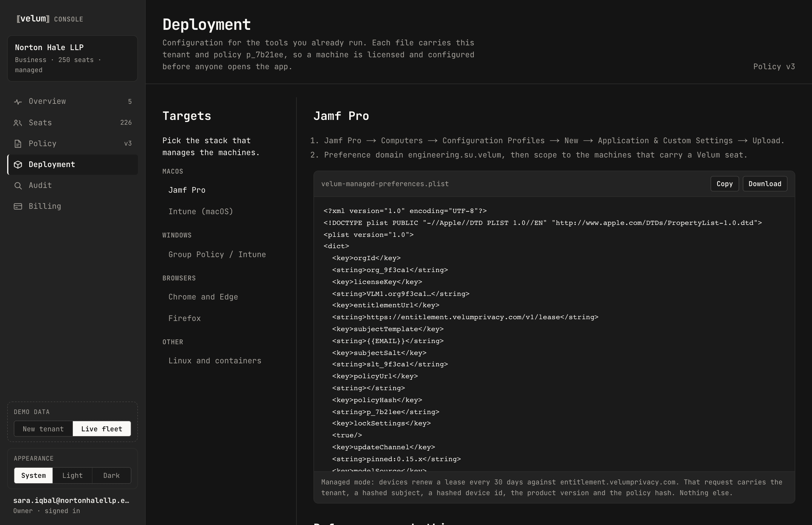The height and width of the screenshot is (525, 812).
Task: Click the velum-managed-preferences.plist file name
Action: tap(385, 184)
